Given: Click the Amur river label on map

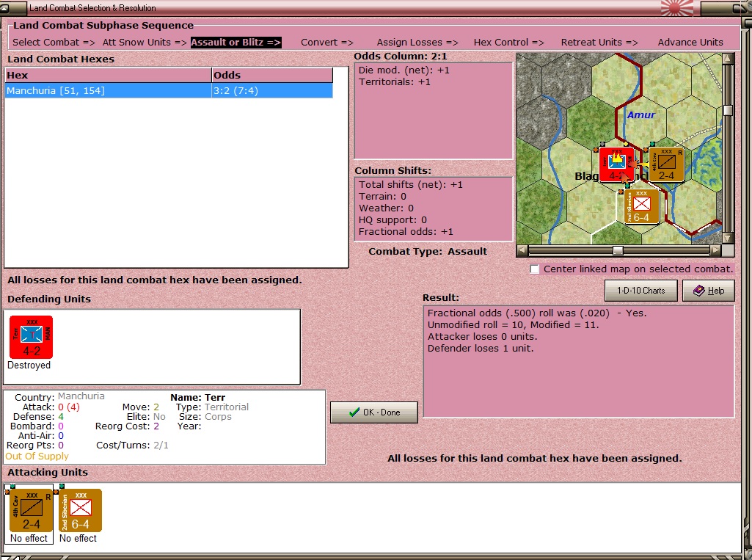Looking at the screenshot, I should [x=640, y=114].
